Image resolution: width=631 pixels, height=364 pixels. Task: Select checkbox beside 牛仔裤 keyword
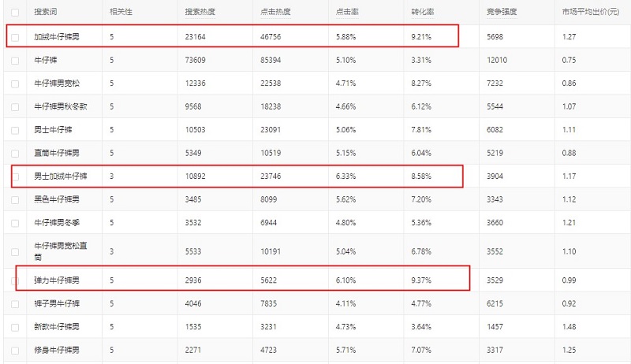click(x=15, y=60)
